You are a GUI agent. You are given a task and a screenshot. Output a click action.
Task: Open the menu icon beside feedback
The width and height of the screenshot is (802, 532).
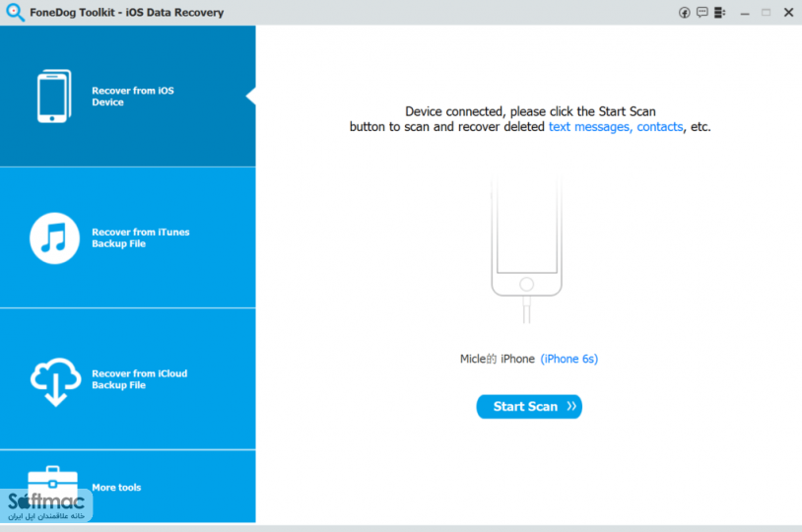point(720,13)
